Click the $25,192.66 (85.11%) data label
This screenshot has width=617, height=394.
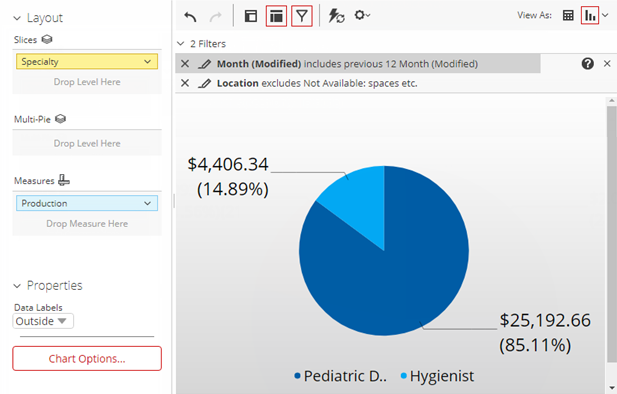click(x=545, y=333)
